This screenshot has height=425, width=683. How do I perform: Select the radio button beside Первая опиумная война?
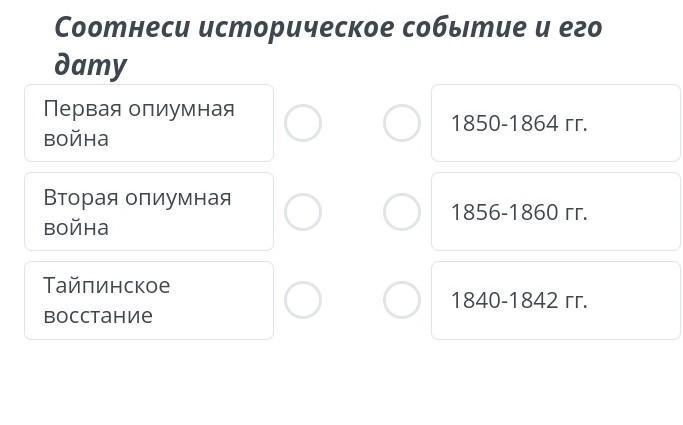[x=303, y=123]
